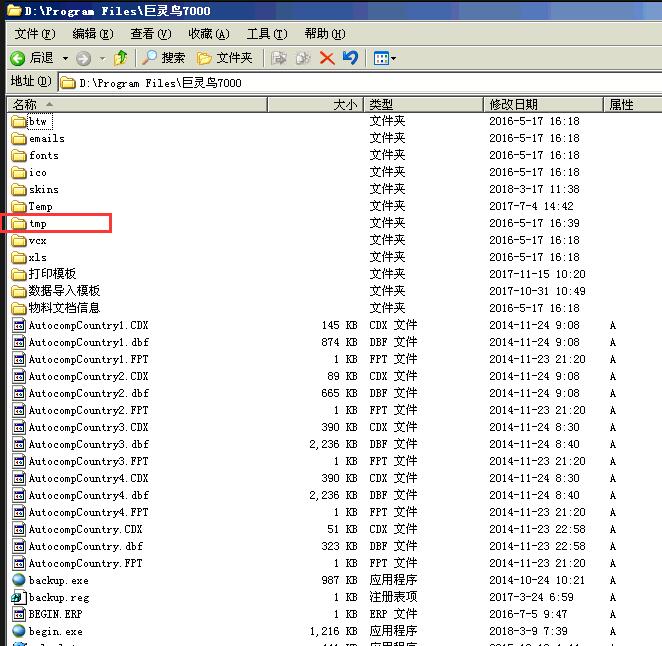Expand the Back button history dropdown arrow
Image resolution: width=662 pixels, height=646 pixels.
pos(66,58)
